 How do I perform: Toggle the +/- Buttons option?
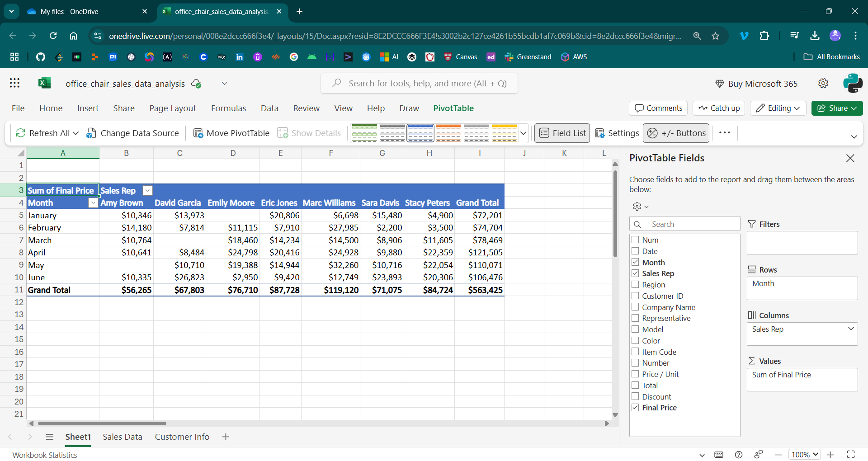pos(676,133)
